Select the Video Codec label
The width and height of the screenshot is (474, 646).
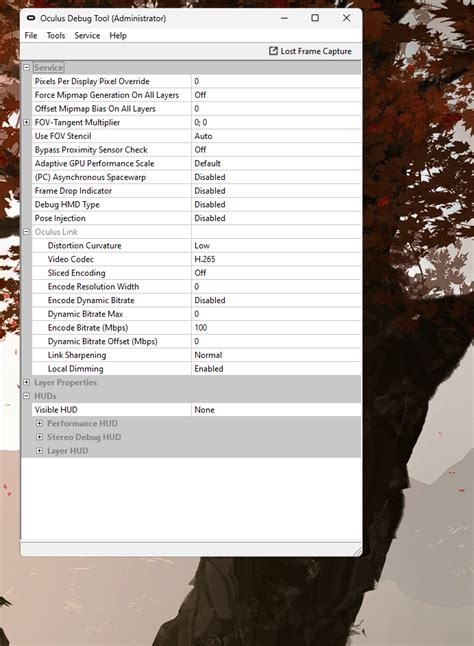[70, 259]
